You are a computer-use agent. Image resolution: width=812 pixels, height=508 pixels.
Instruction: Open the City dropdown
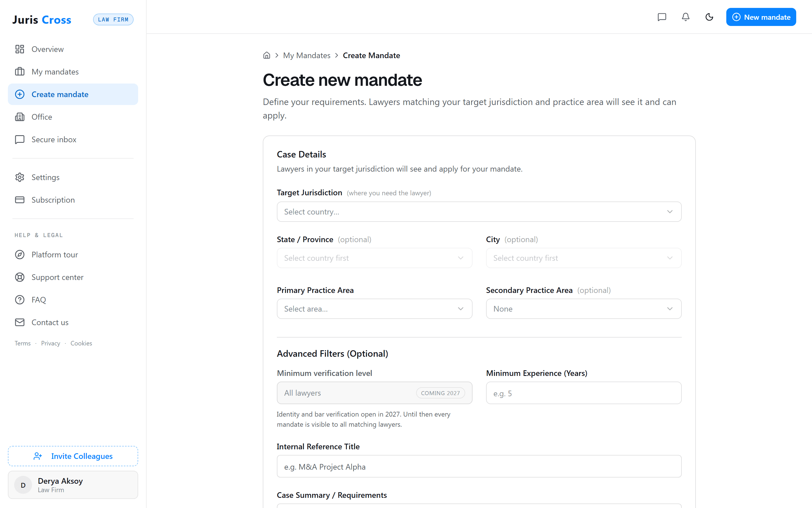point(584,258)
